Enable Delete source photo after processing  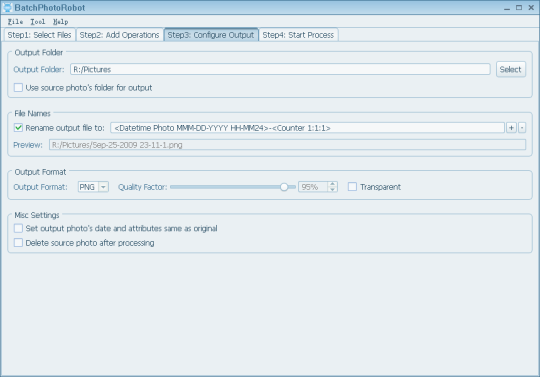(x=18, y=243)
